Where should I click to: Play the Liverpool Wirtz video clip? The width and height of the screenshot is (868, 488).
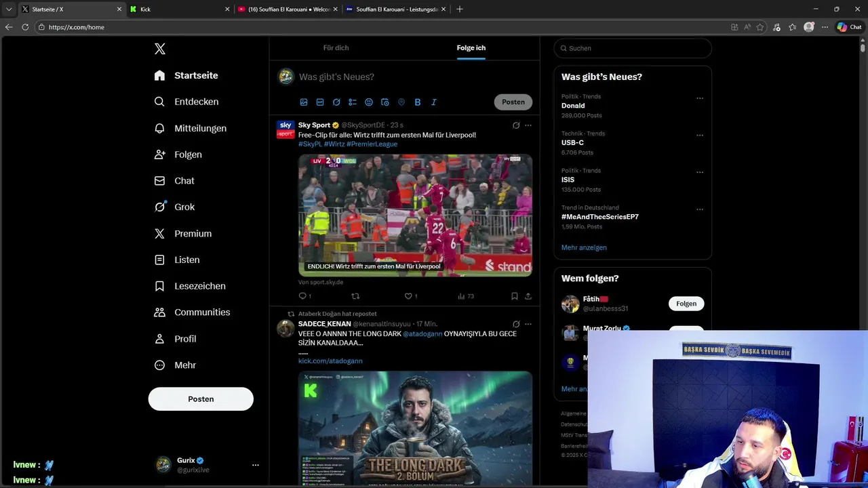[415, 216]
